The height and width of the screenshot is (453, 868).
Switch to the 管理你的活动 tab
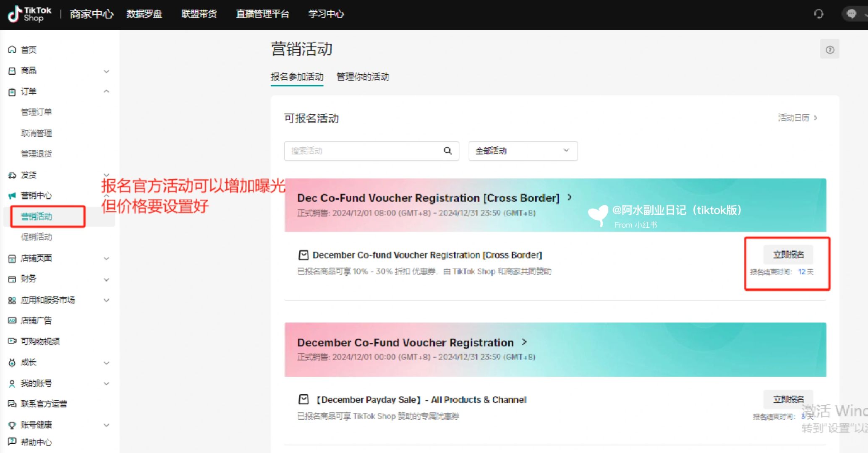click(x=363, y=77)
